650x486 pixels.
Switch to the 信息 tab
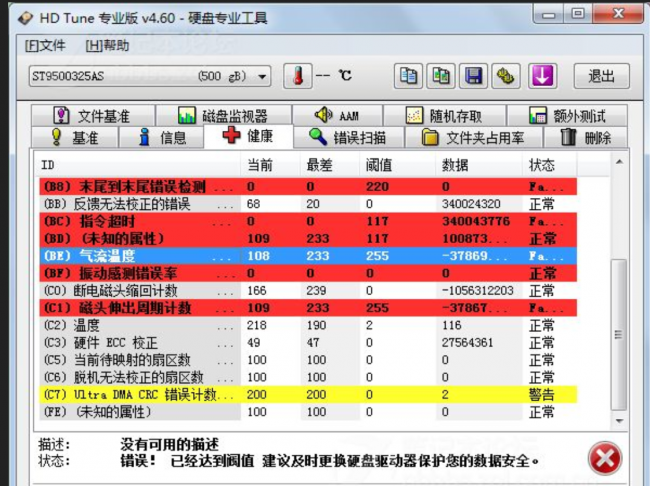[x=161, y=137]
